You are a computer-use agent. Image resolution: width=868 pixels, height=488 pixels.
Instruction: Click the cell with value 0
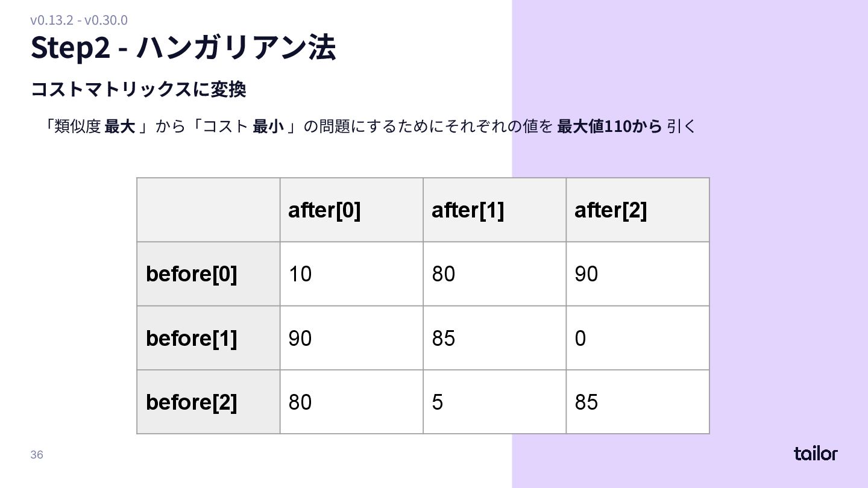click(638, 338)
